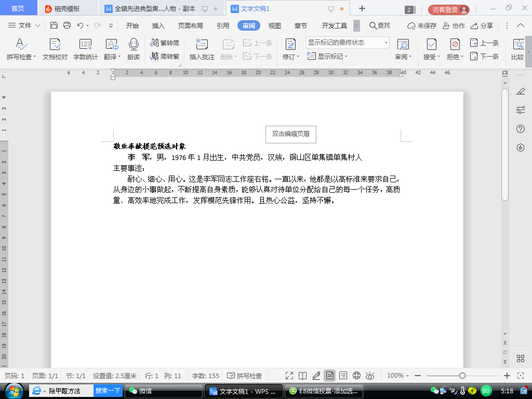Viewport: 532px width, 399px height.
Task: Start 朗读 read aloud
Action: [x=134, y=49]
